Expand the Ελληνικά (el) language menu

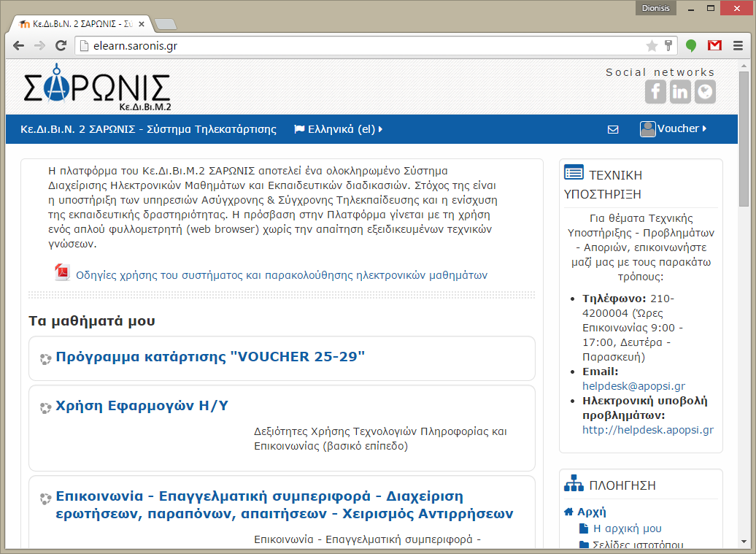338,129
